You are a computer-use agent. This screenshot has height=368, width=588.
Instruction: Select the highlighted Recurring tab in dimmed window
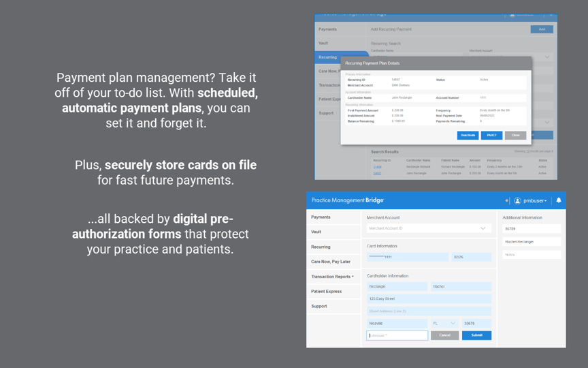click(341, 57)
